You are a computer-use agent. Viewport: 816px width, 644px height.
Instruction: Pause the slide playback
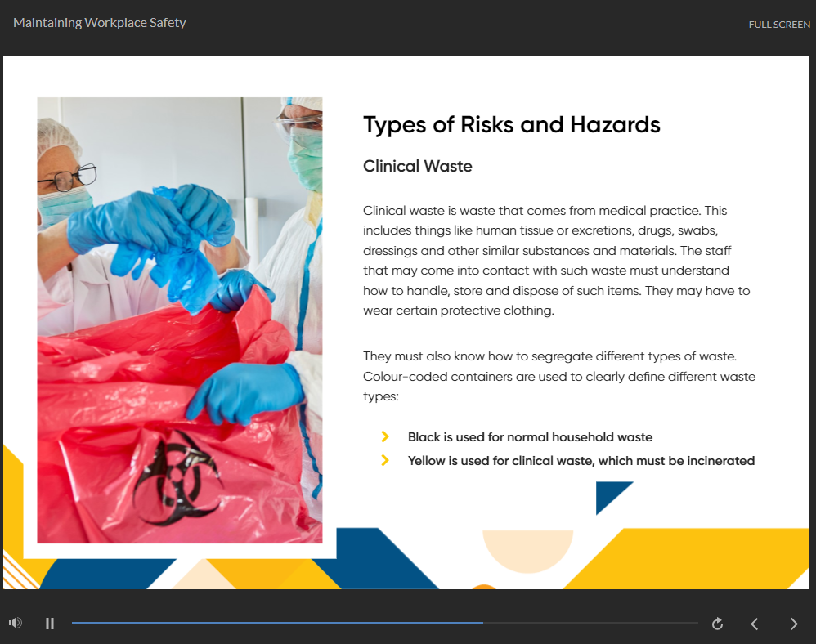tap(50, 624)
